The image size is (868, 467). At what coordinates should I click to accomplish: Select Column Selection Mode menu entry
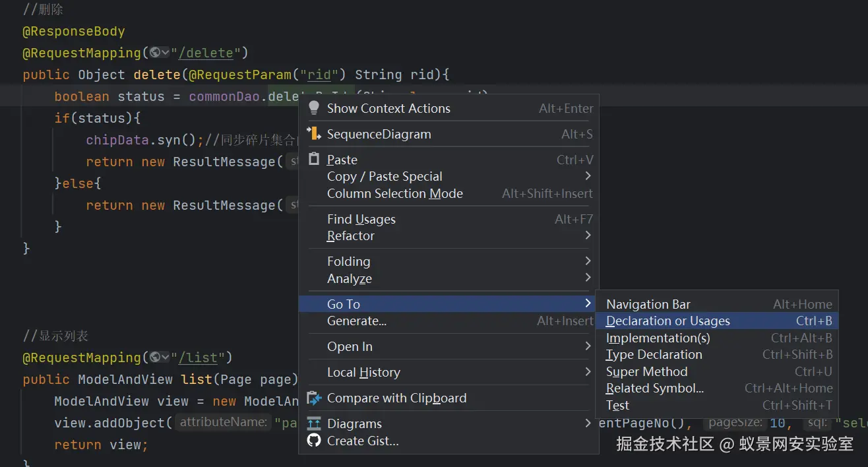click(394, 193)
